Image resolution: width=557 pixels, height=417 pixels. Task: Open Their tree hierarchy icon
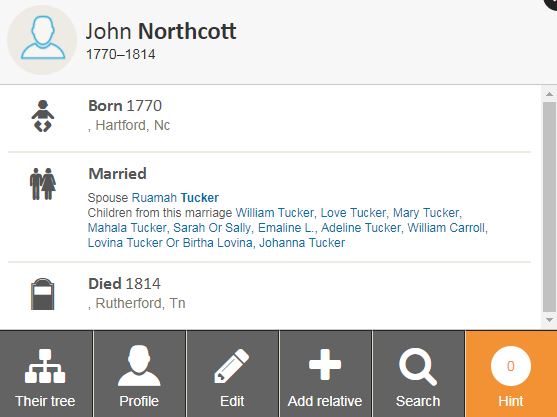(45, 365)
